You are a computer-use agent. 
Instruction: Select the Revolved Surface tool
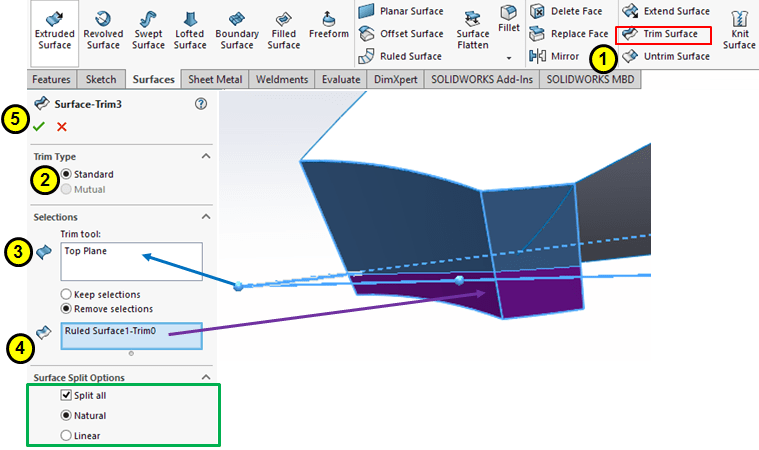coord(103,28)
